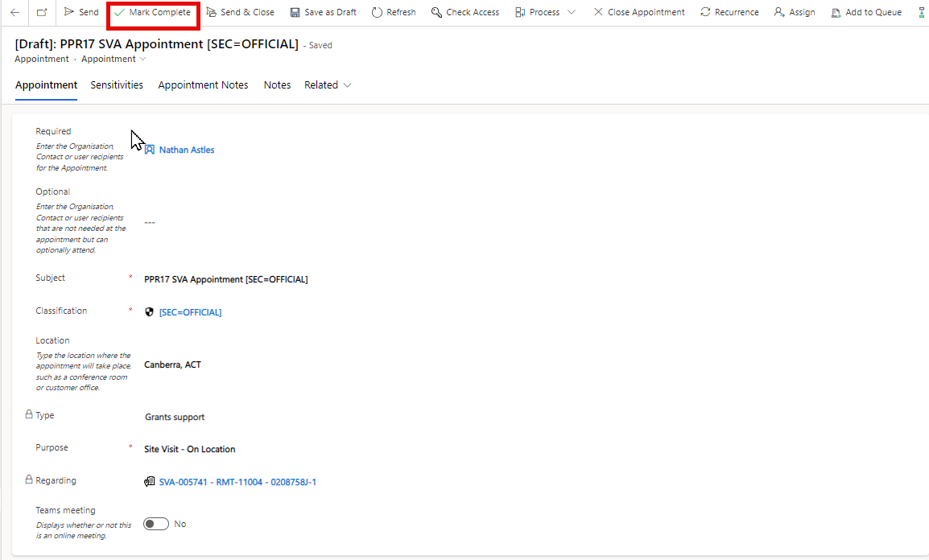Refresh the appointment record
Image resolution: width=929 pixels, height=560 pixels.
click(x=394, y=12)
